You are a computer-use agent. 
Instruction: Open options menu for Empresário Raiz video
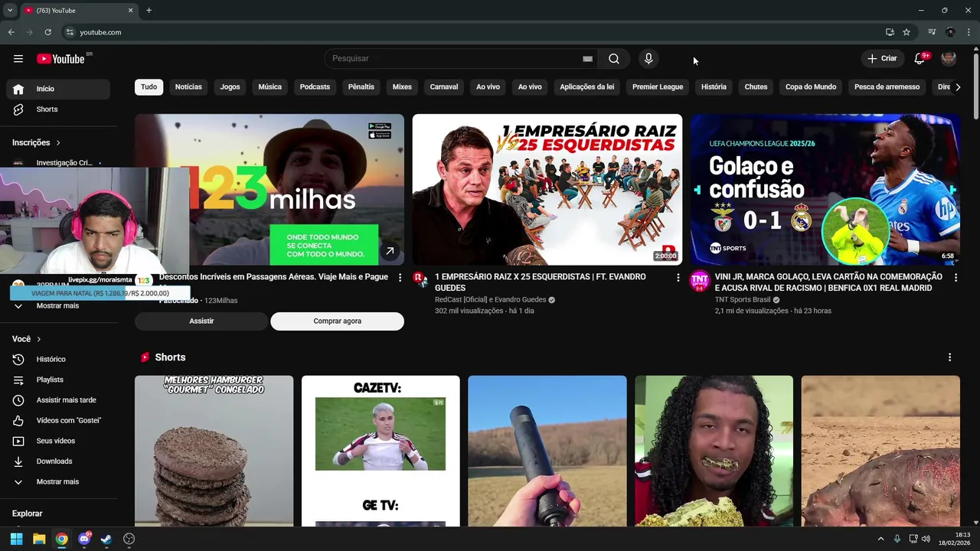click(x=678, y=278)
